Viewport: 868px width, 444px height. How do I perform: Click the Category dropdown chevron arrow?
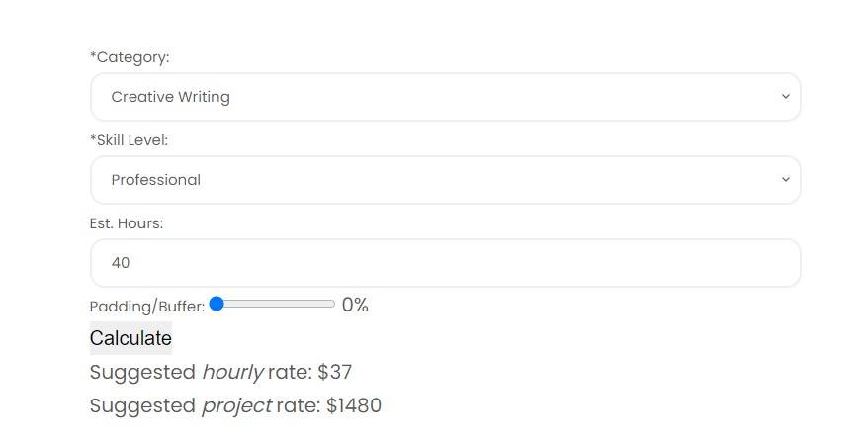point(785,97)
